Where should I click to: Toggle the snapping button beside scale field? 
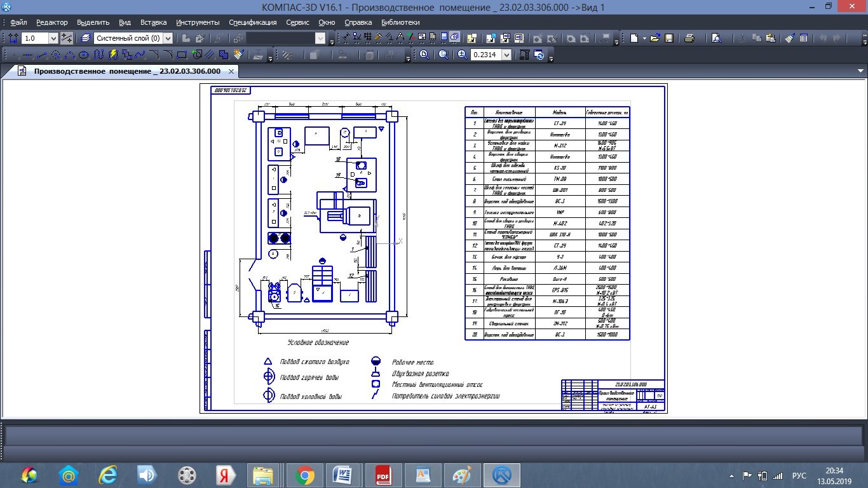pos(67,39)
